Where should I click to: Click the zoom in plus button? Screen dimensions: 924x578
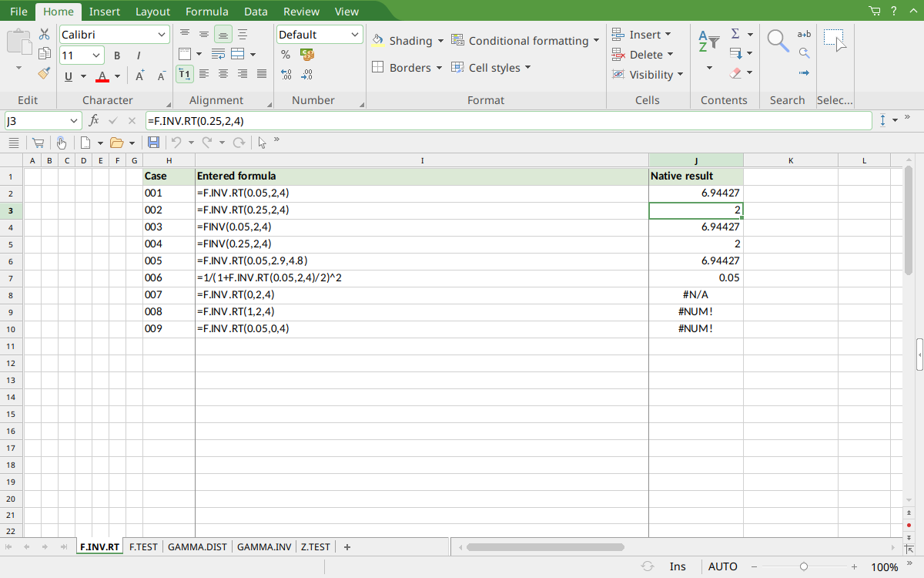(853, 566)
